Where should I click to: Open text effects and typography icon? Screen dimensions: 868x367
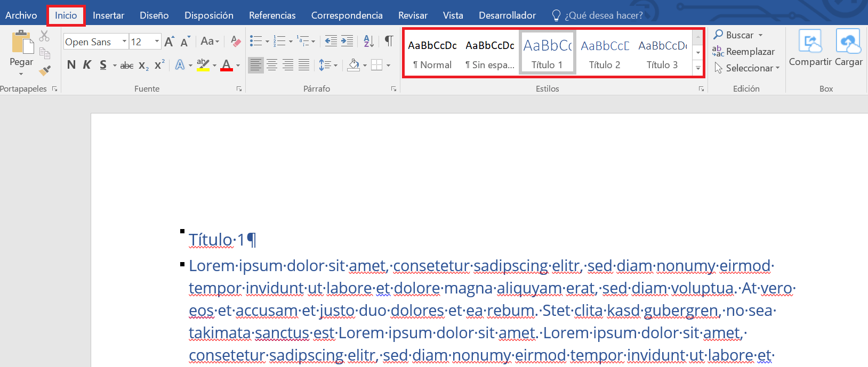(180, 65)
